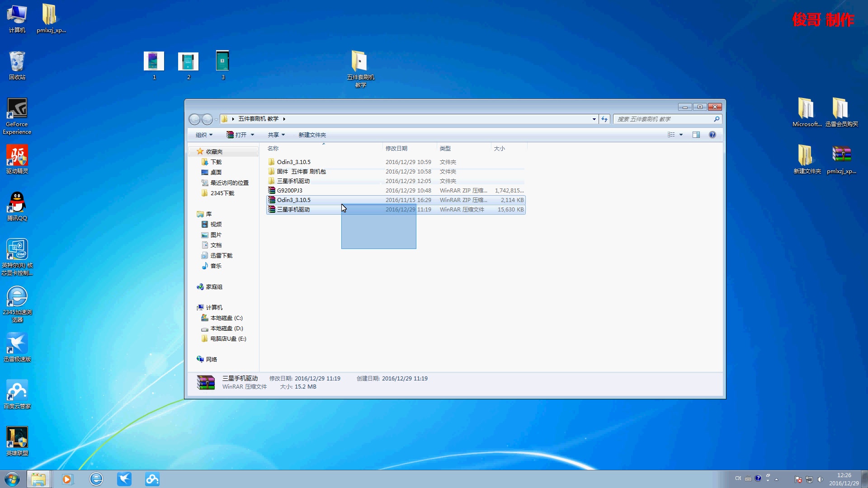
Task: Select the 三星手机驱动 WinRAR archive row
Action: point(396,209)
